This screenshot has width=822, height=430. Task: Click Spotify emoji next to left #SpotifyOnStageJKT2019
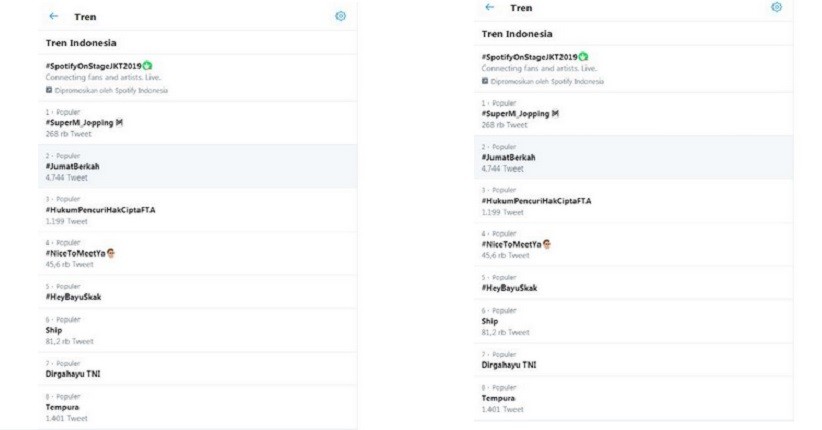pyautogui.click(x=147, y=66)
